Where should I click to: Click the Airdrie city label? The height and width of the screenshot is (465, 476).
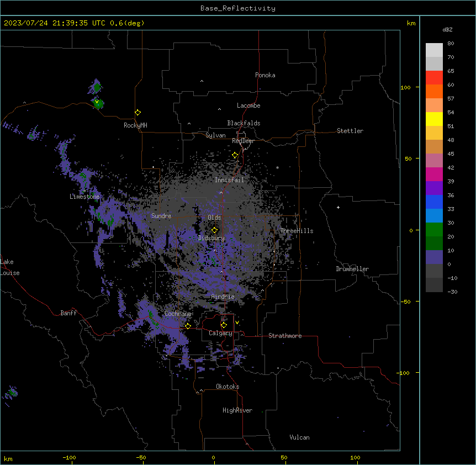[223, 297]
